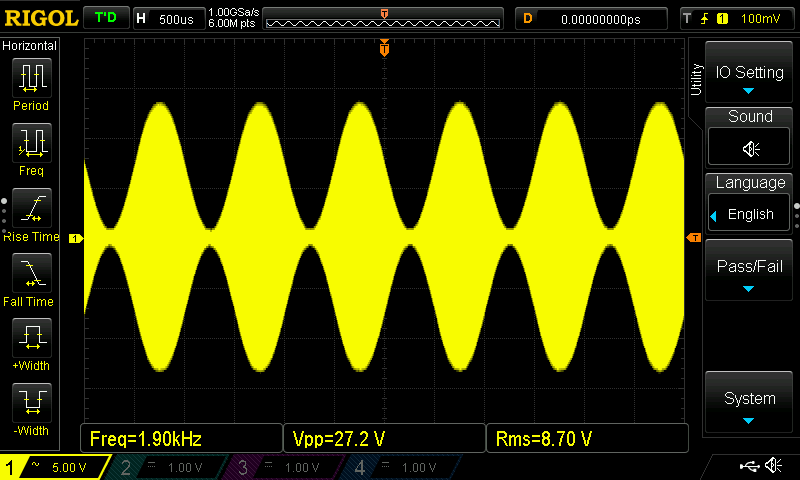Toggle the Sound speaker icon

click(749, 147)
